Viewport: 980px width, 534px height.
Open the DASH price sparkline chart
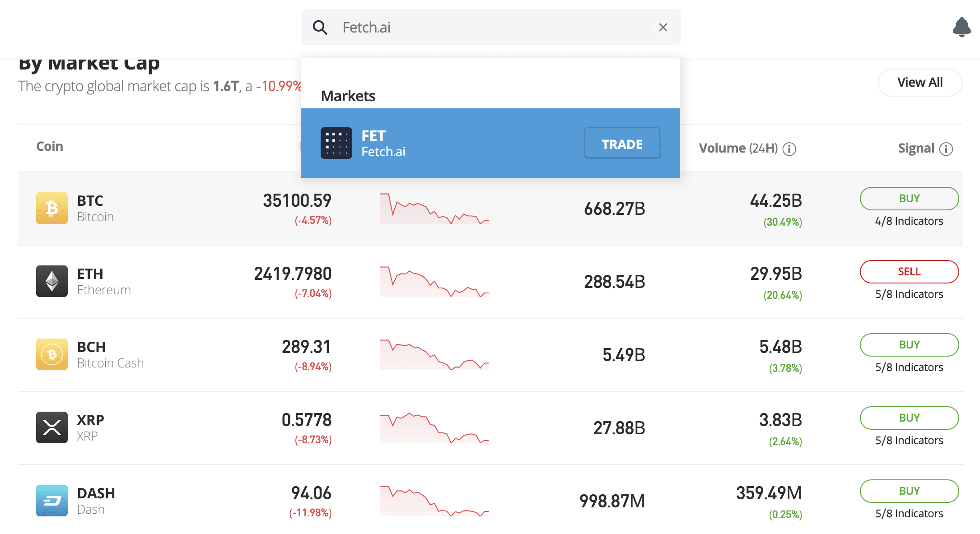coord(434,501)
